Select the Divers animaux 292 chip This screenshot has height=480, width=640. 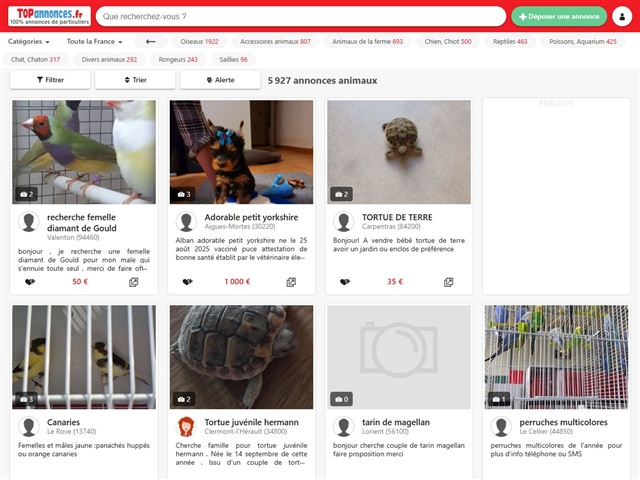109,59
